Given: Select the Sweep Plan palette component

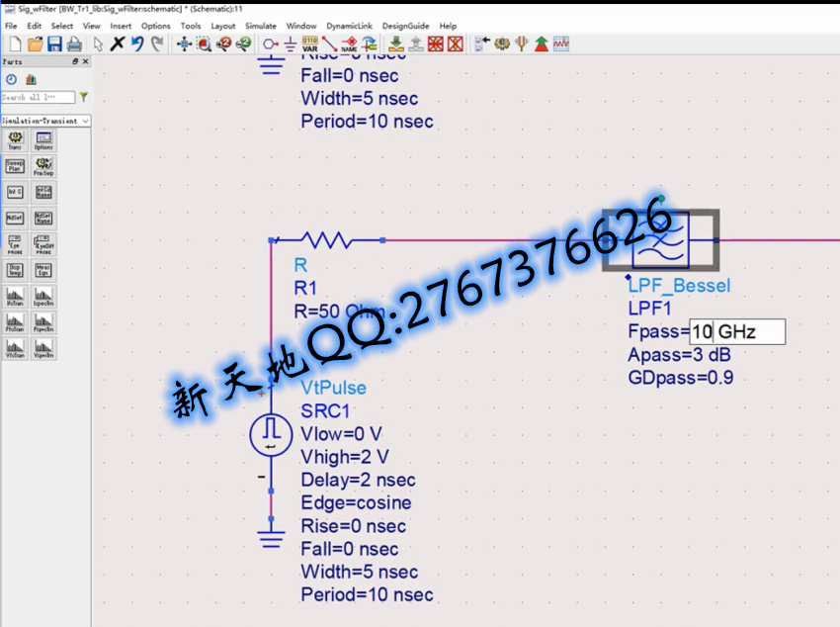Looking at the screenshot, I should (x=15, y=166).
